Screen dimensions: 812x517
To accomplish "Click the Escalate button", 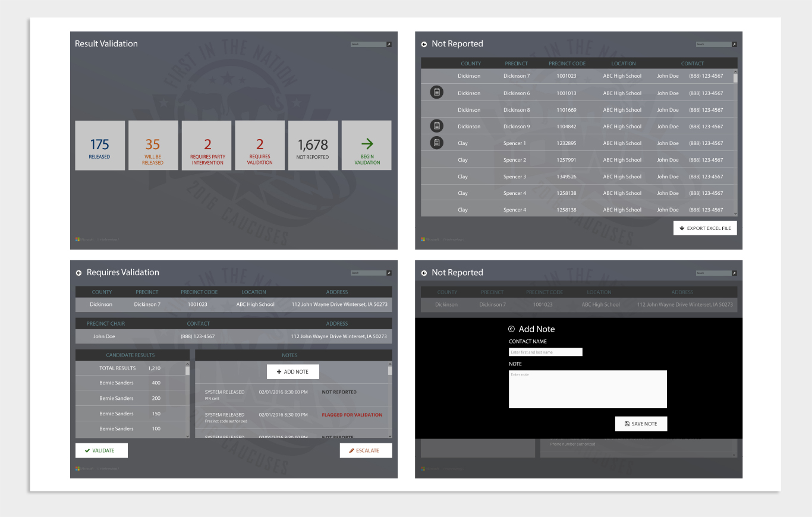I will [x=366, y=450].
